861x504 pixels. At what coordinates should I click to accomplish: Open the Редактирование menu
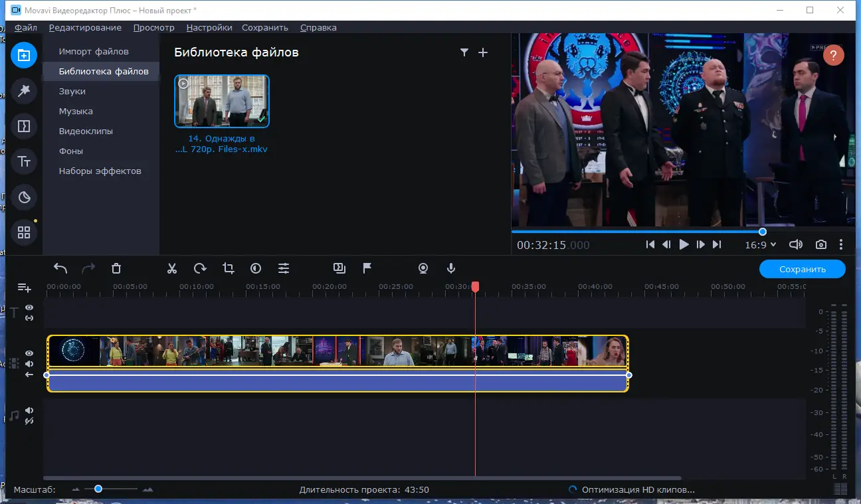(x=85, y=27)
